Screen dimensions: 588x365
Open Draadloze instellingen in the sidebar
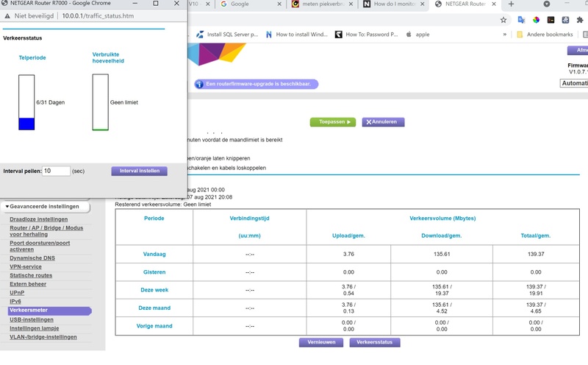(39, 219)
